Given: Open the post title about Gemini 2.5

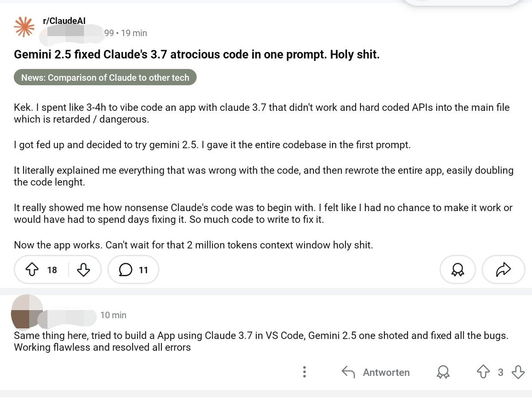Looking at the screenshot, I should coord(197,55).
